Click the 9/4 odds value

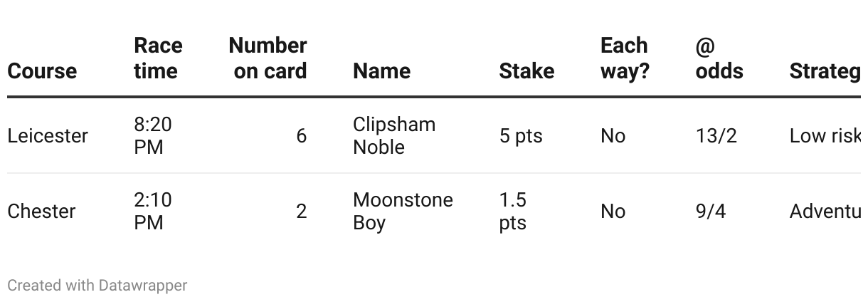pos(711,212)
